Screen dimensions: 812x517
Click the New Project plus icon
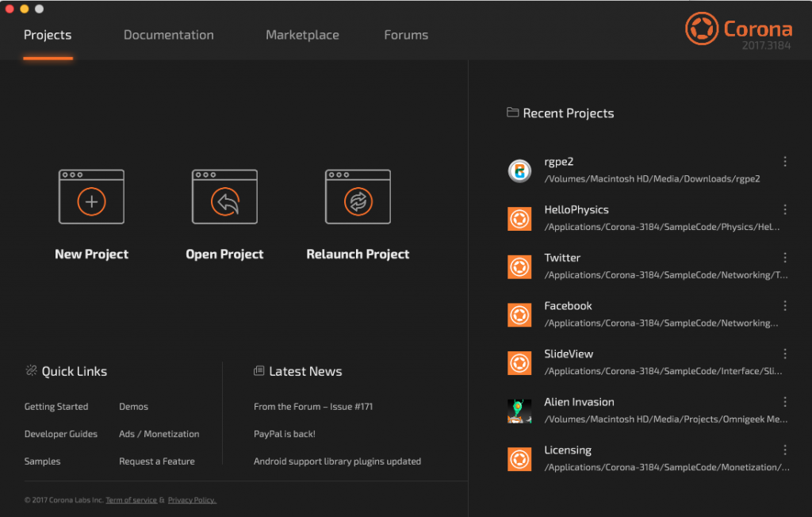coord(91,201)
